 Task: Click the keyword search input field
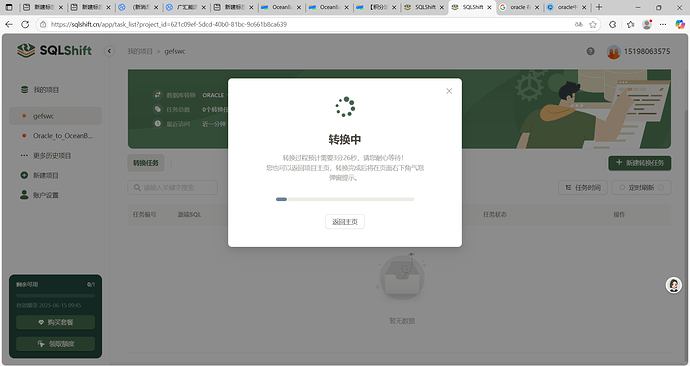point(172,187)
